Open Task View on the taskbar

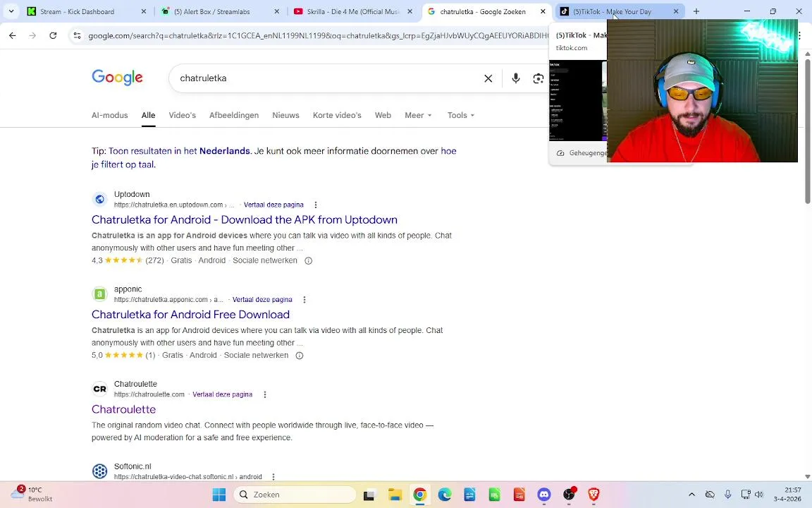pos(369,495)
